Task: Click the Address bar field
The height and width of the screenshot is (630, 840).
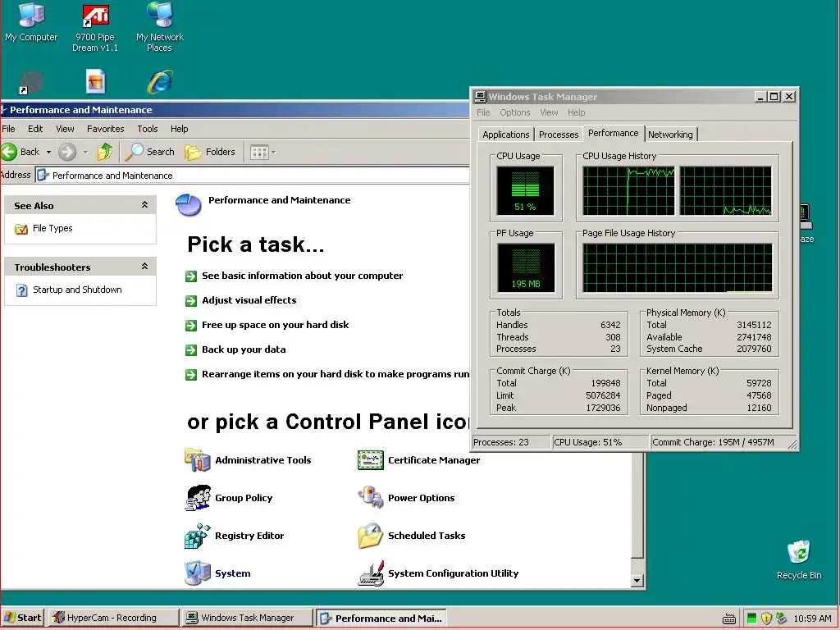Action: 252,176
